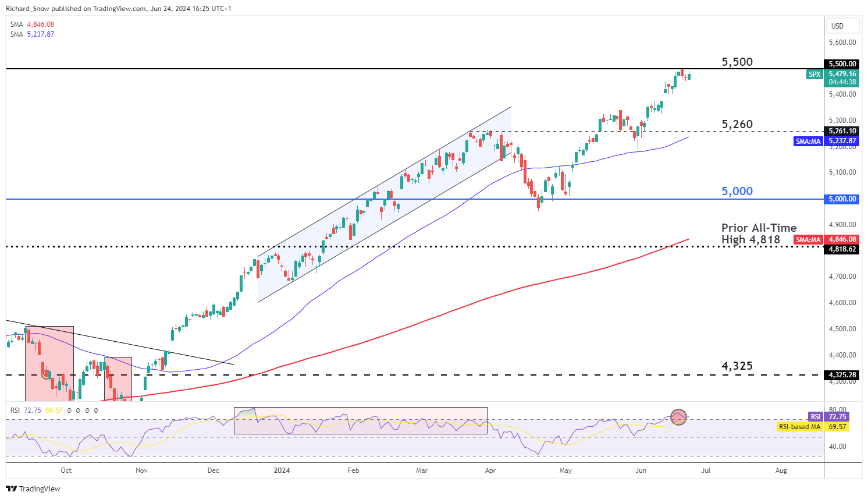Select the 4,818.62 price level tag
This screenshot has height=499, width=868.
pos(842,249)
